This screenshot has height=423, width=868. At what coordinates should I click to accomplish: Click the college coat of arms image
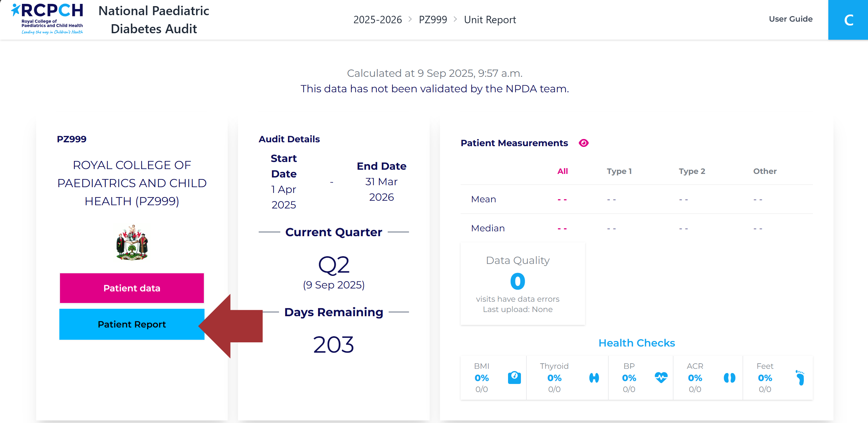click(x=132, y=242)
